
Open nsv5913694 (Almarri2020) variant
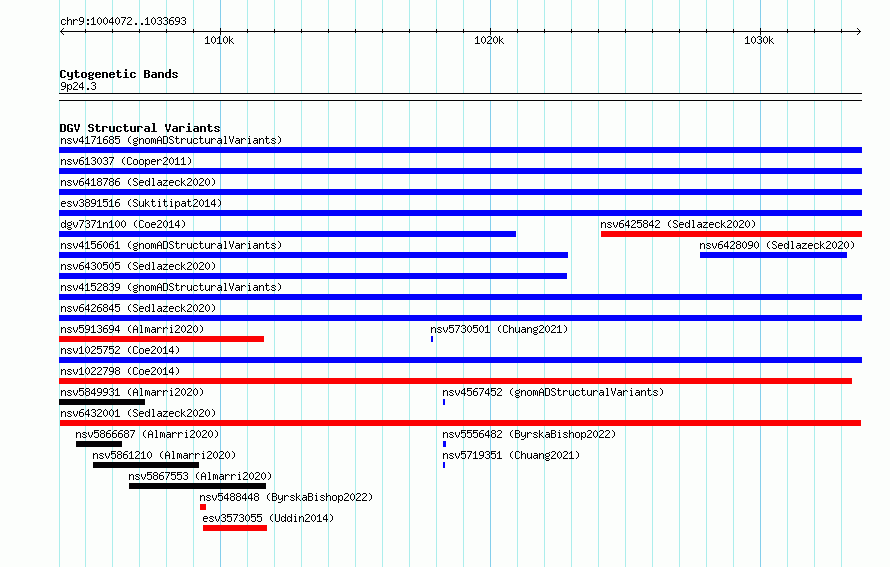click(x=132, y=329)
